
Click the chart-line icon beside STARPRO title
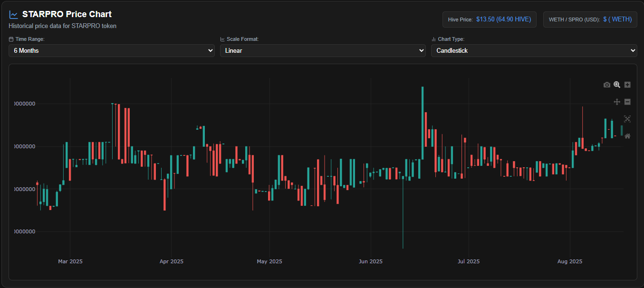click(x=13, y=15)
